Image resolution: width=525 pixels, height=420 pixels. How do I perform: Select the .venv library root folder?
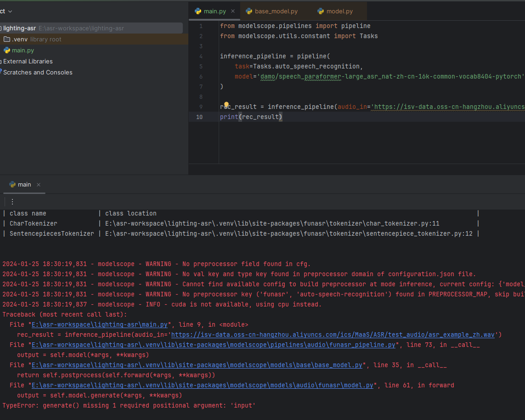click(94, 39)
